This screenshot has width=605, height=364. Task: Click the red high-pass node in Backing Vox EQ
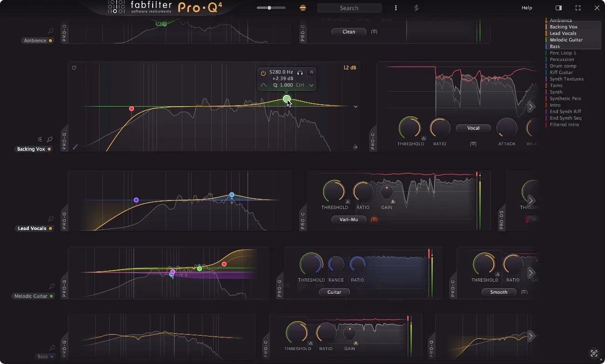(132, 108)
